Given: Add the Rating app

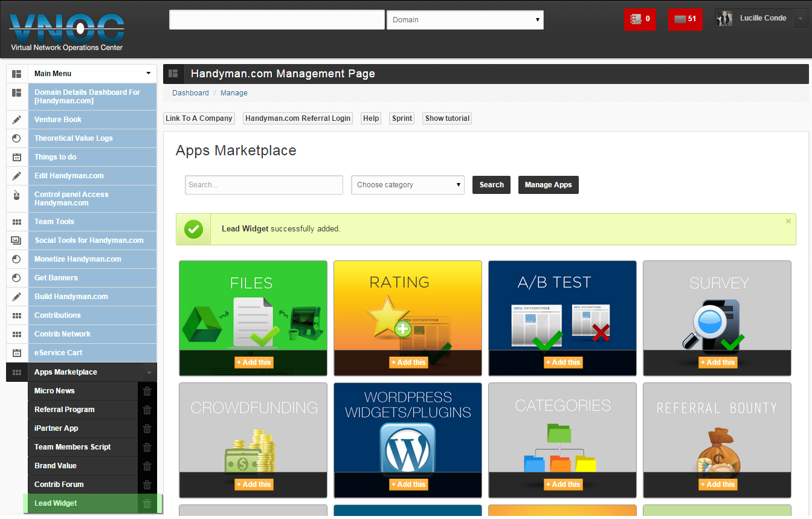Looking at the screenshot, I should (x=409, y=363).
